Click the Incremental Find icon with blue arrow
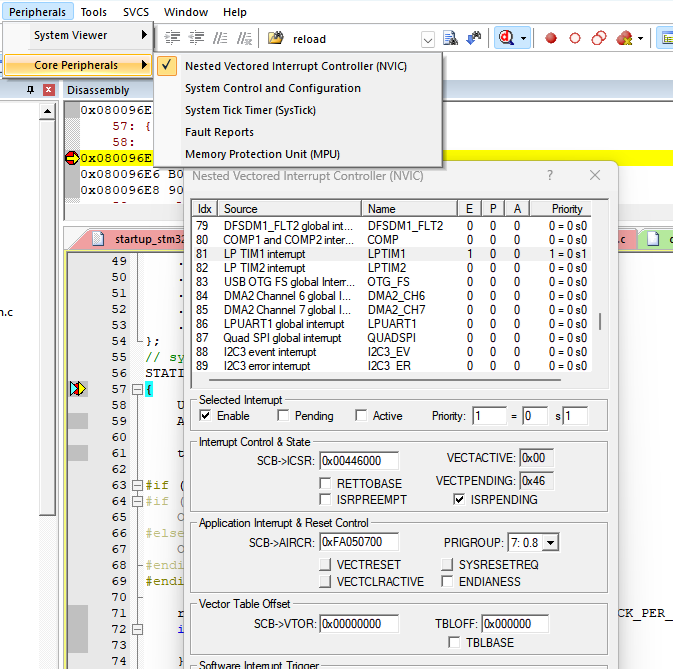This screenshot has width=673, height=669. [474, 38]
